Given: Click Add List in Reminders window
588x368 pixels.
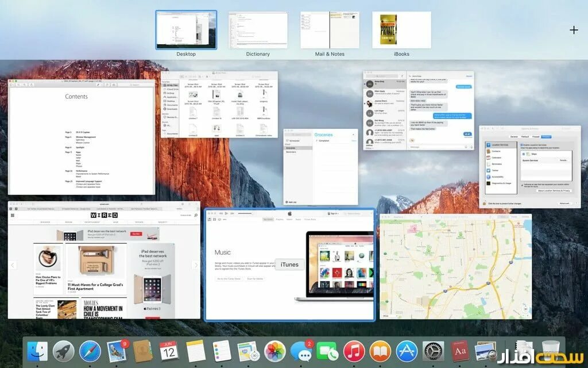Looking at the screenshot, I should [291, 202].
